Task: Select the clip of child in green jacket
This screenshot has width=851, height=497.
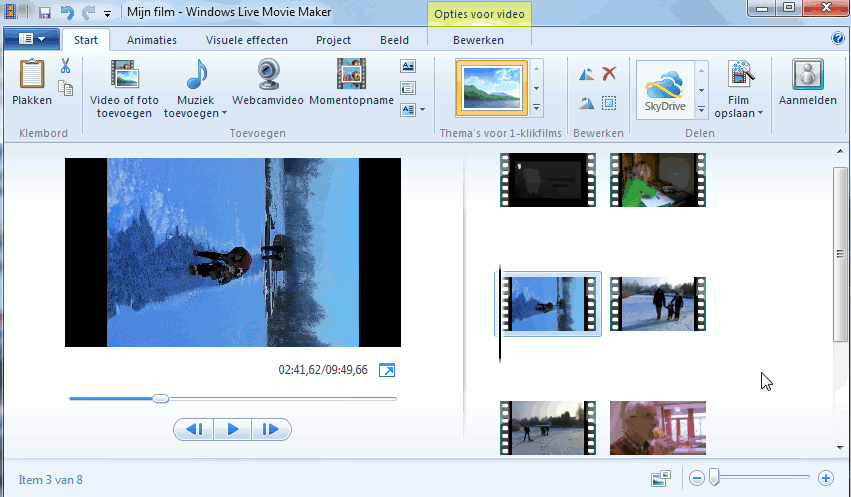Action: [x=658, y=180]
